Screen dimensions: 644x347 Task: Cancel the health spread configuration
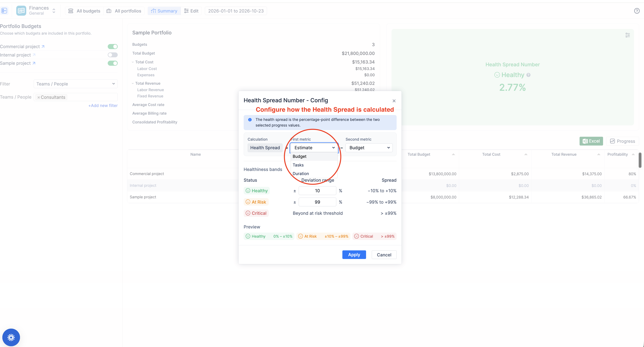click(x=384, y=255)
